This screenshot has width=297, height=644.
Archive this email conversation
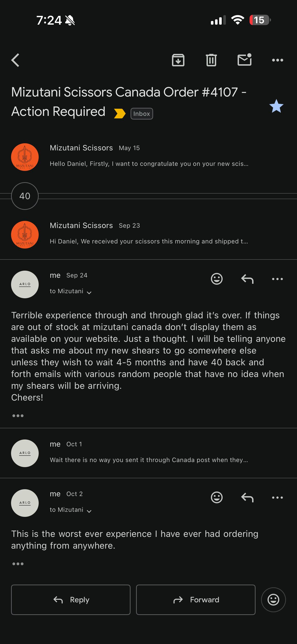[178, 60]
